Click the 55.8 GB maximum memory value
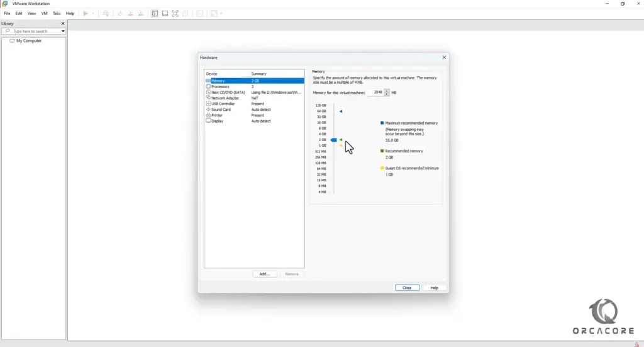 point(392,140)
